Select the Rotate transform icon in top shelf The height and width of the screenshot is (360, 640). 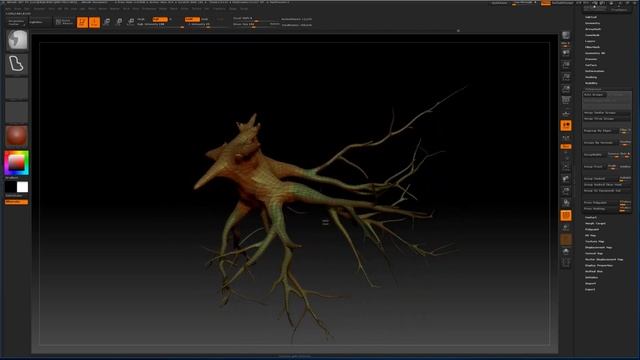coord(131,22)
